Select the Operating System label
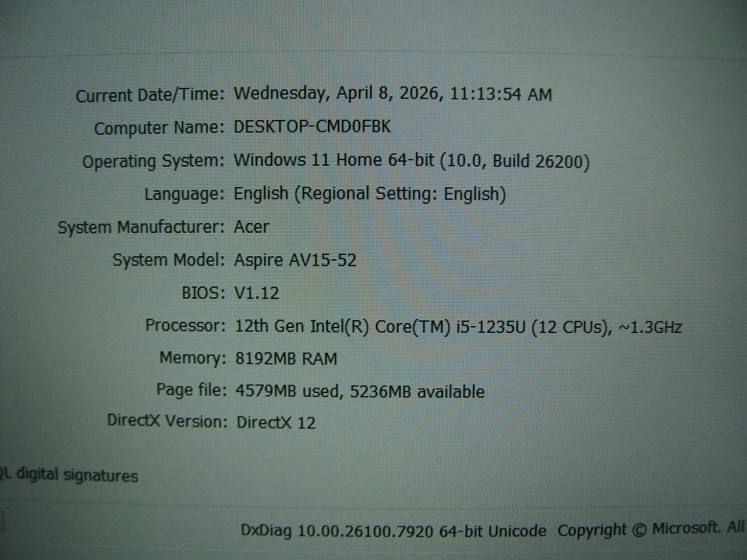 pos(154,161)
